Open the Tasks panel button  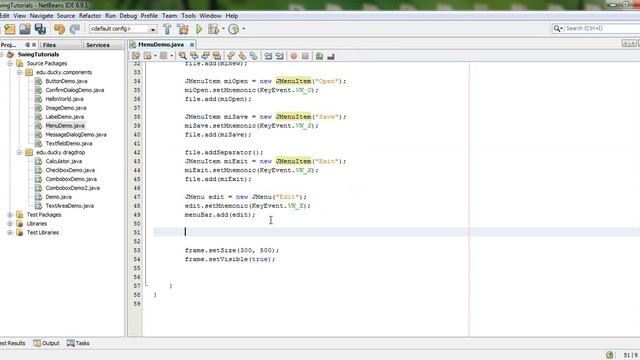point(78,343)
